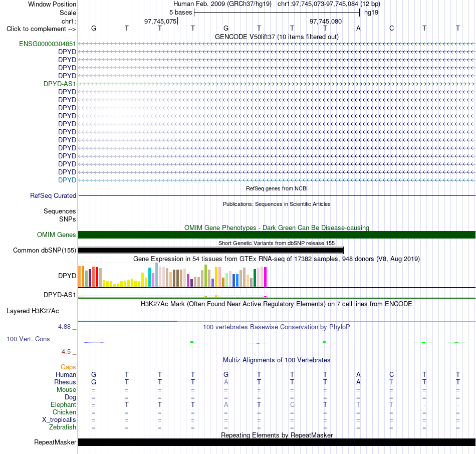
Task: Click the Human species label
Action: 66,374
